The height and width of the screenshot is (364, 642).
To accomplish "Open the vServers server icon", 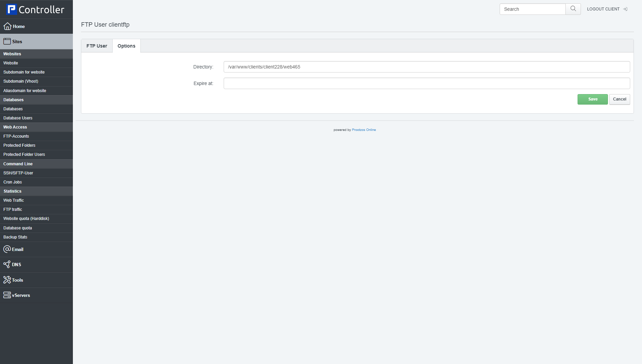I will (x=7, y=295).
